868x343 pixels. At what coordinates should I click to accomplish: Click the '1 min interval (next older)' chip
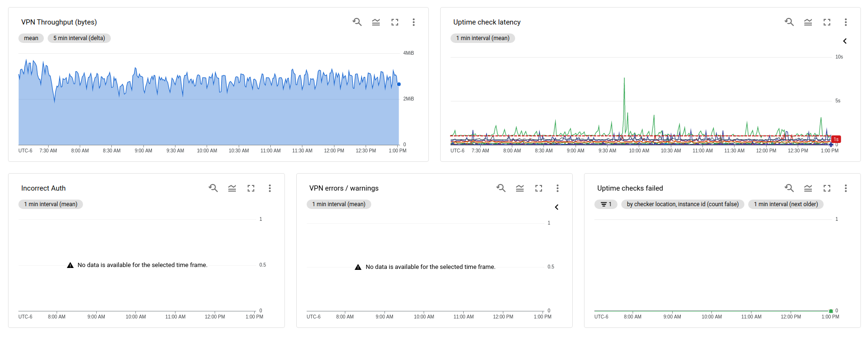click(x=786, y=204)
